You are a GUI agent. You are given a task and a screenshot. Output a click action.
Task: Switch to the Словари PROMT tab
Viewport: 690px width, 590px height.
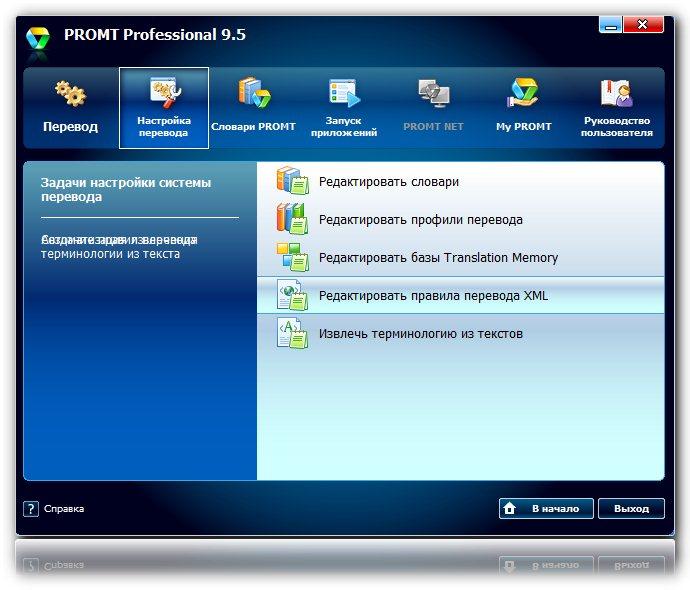coord(254,108)
